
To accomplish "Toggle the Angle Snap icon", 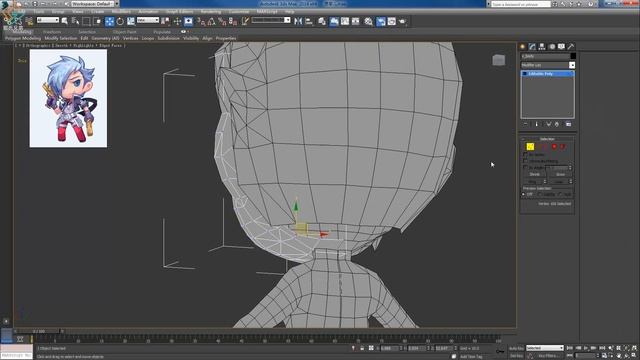I will 211,22.
